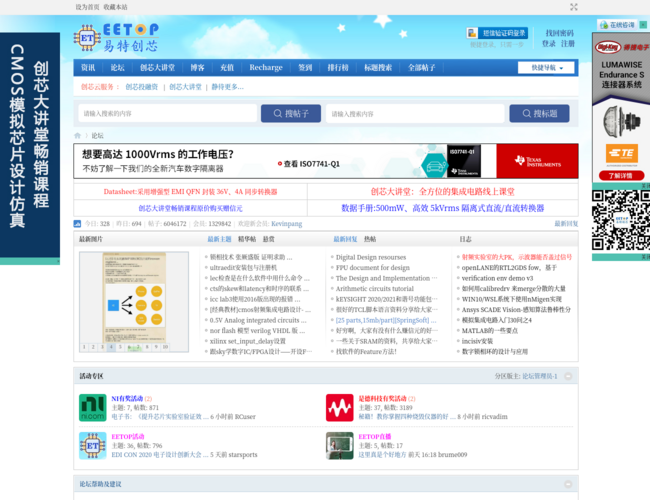Viewport: 650px width, 500px height.
Task: Open 创芯大讲堂 全方位的集成电路线上课堂 link
Action: (442, 192)
